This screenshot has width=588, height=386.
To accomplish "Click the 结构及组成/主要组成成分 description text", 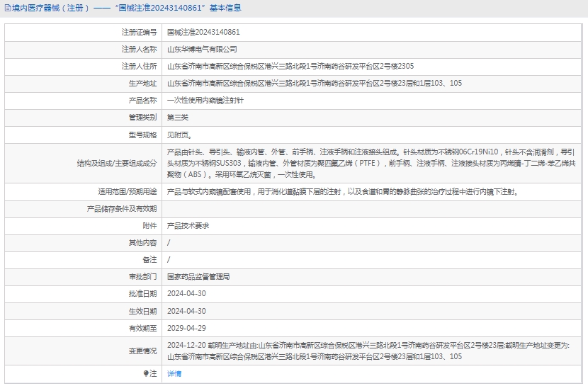I will click(371, 163).
